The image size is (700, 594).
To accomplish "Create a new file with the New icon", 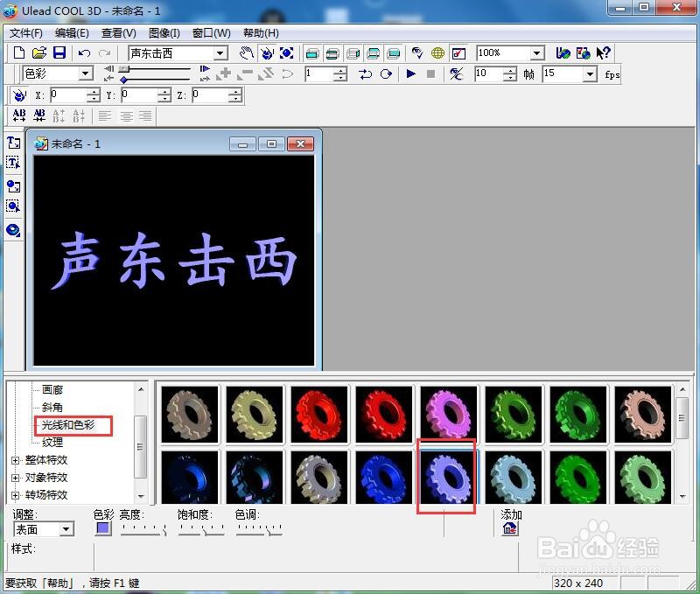I will (x=18, y=52).
